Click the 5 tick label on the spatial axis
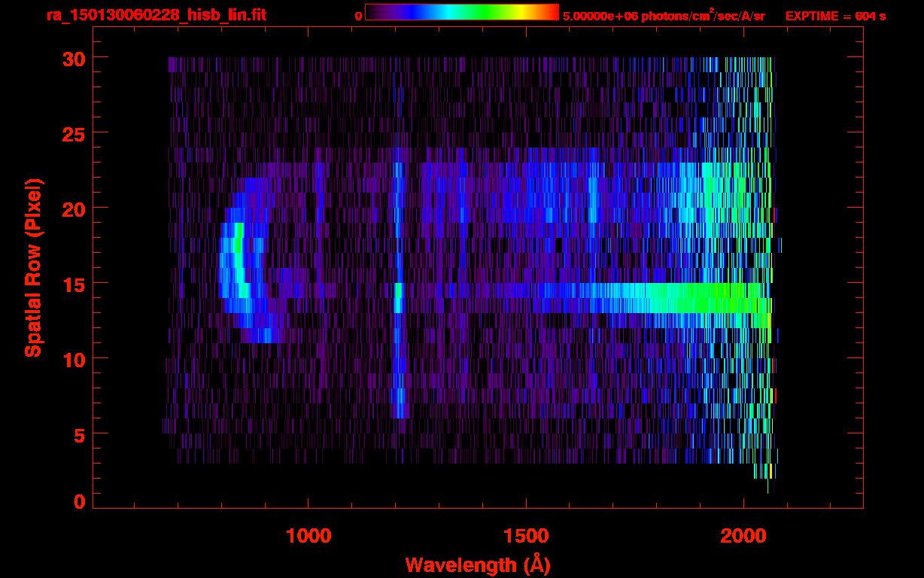Viewport: 924px width, 578px height. click(x=79, y=434)
